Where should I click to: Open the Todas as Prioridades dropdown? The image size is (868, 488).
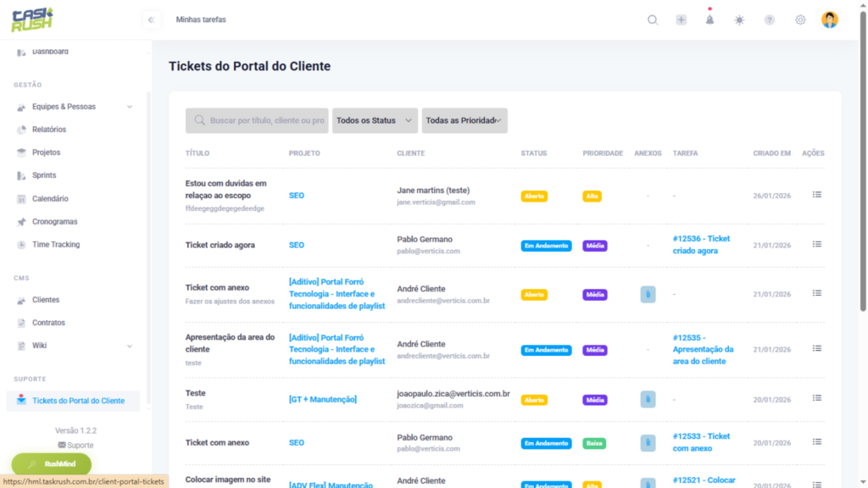pyautogui.click(x=465, y=120)
